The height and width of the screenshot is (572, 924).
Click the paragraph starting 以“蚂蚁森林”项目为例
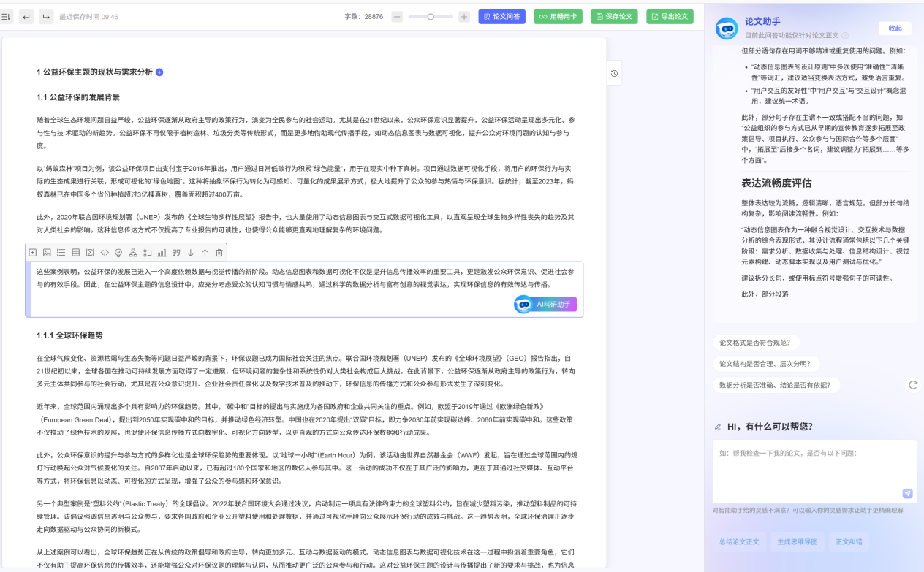coord(305,181)
